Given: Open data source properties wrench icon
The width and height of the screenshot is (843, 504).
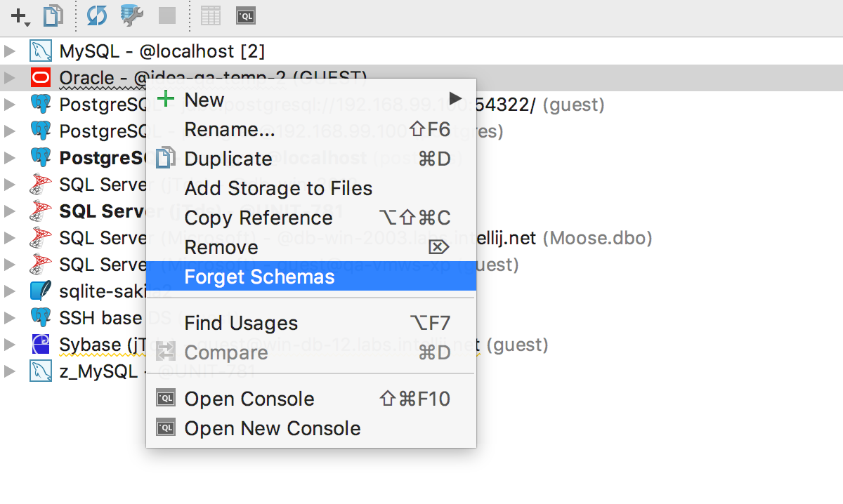Looking at the screenshot, I should 132,15.
